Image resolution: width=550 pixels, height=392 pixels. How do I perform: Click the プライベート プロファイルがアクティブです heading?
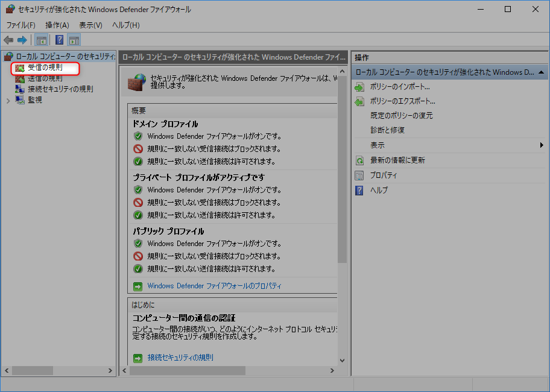[198, 177]
